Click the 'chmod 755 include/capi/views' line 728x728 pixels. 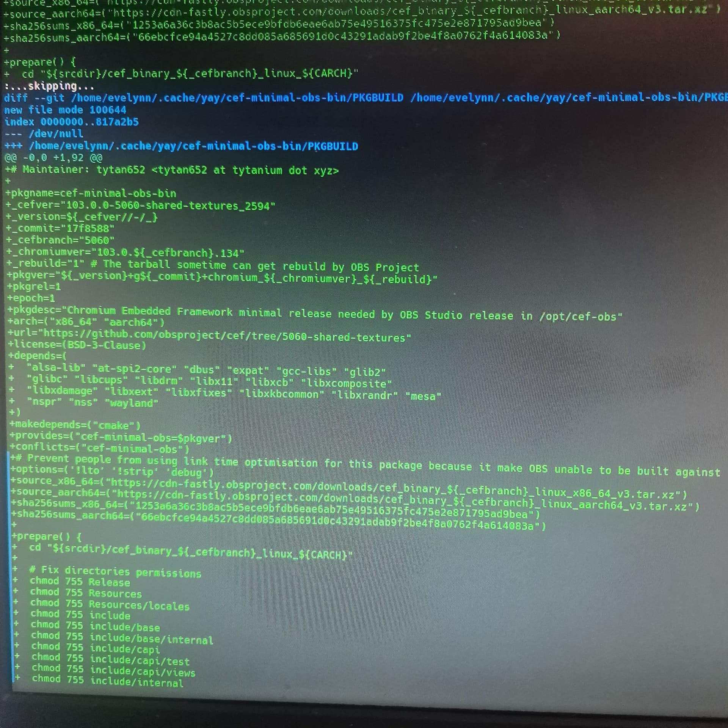(105, 670)
